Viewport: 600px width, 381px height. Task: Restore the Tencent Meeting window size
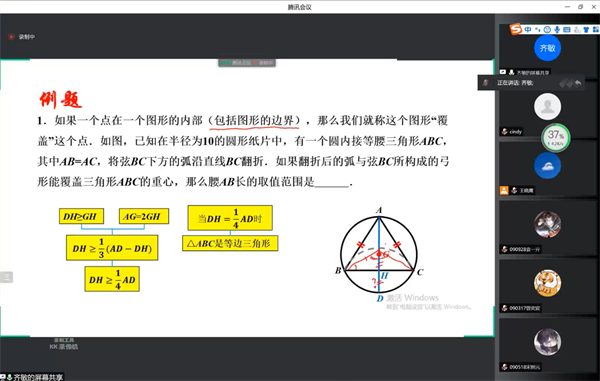(x=580, y=7)
